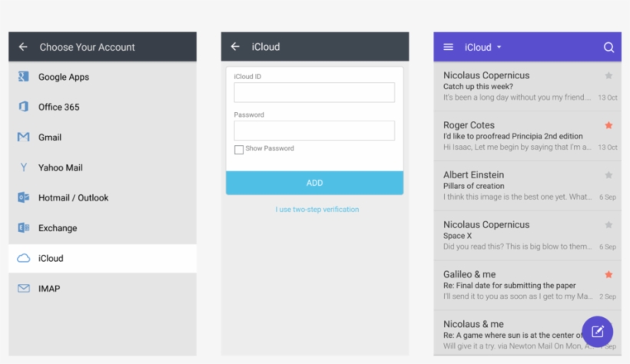Viewport: 630px width, 364px height.
Task: Click the Gmail envelope icon
Action: pos(23,137)
